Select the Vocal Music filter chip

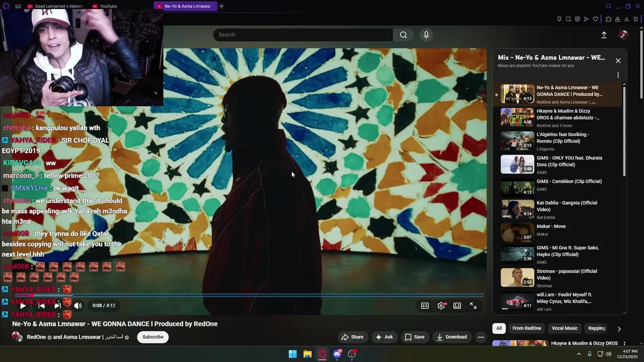565,328
